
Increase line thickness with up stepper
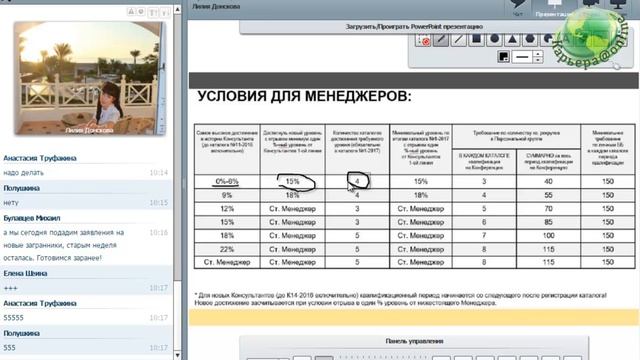coord(538,54)
